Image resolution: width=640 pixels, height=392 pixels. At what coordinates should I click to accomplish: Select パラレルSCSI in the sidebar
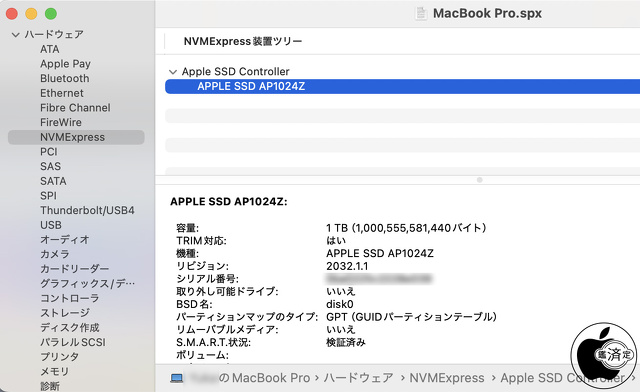click(73, 342)
